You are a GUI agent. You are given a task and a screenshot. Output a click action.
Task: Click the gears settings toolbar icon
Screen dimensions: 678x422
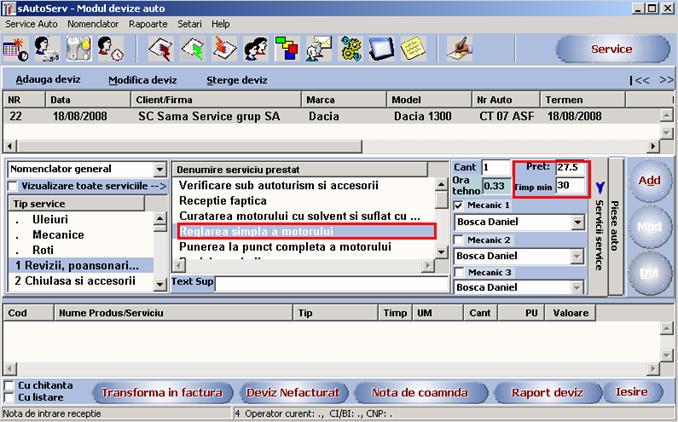[x=350, y=49]
